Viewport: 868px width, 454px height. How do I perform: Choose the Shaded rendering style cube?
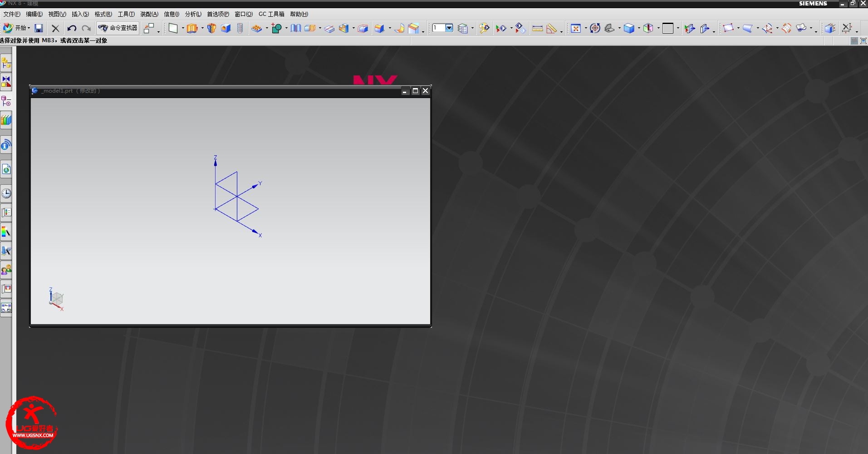point(629,28)
